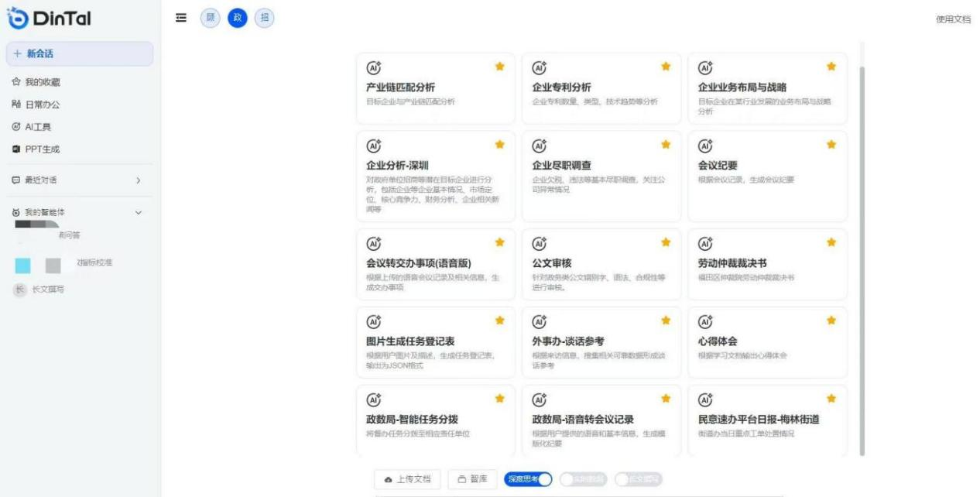The image size is (980, 497).
Task: Switch to the 政 tab at top
Action: pos(237,18)
